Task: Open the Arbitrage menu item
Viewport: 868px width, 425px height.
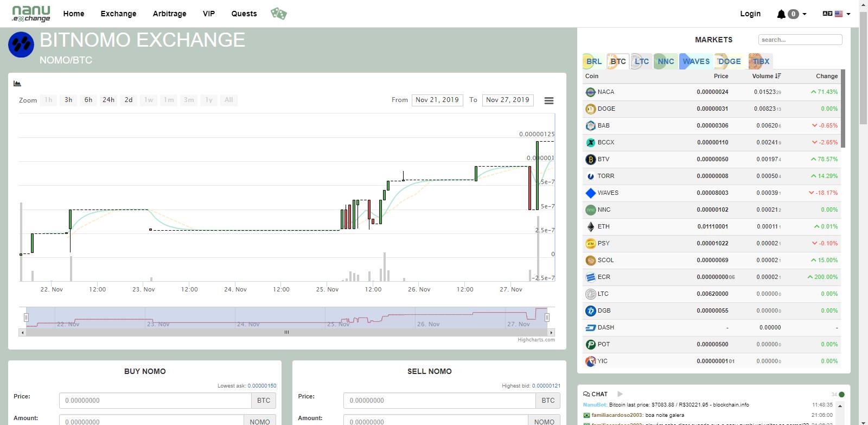Action: [x=169, y=14]
